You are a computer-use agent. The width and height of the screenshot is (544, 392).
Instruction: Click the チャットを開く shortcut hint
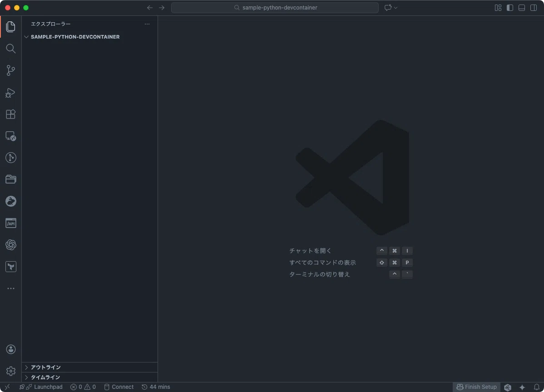pos(311,250)
